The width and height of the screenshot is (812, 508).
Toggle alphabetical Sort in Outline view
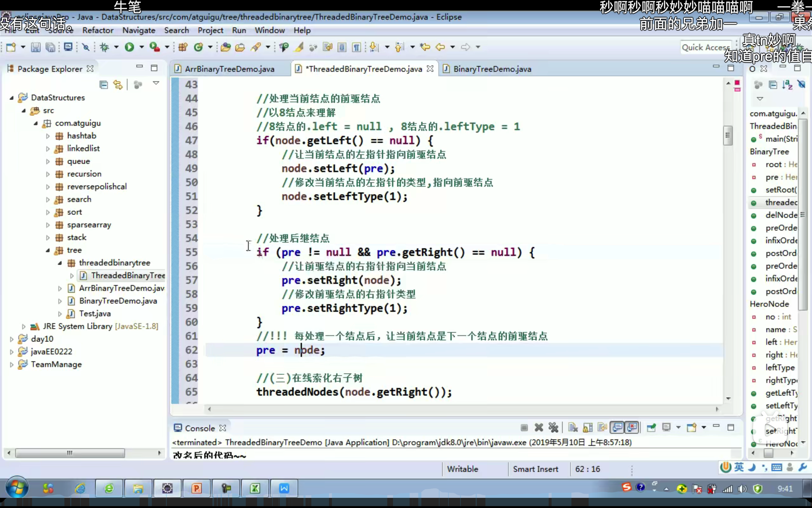[787, 84]
